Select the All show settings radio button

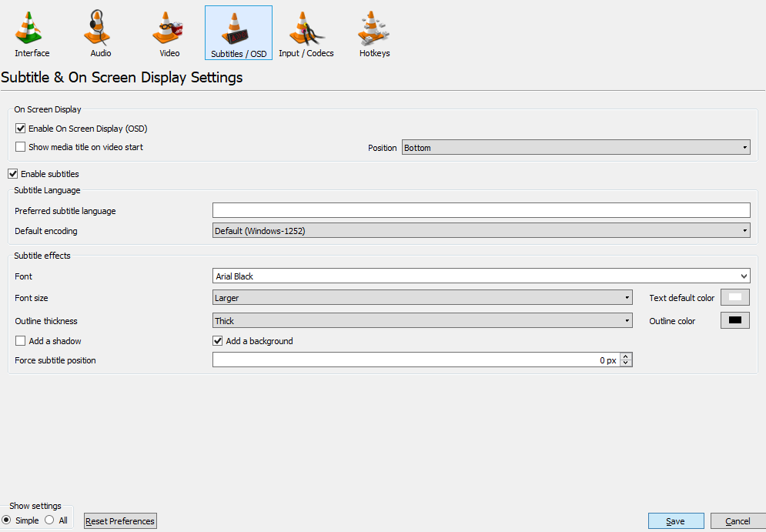[x=50, y=520]
